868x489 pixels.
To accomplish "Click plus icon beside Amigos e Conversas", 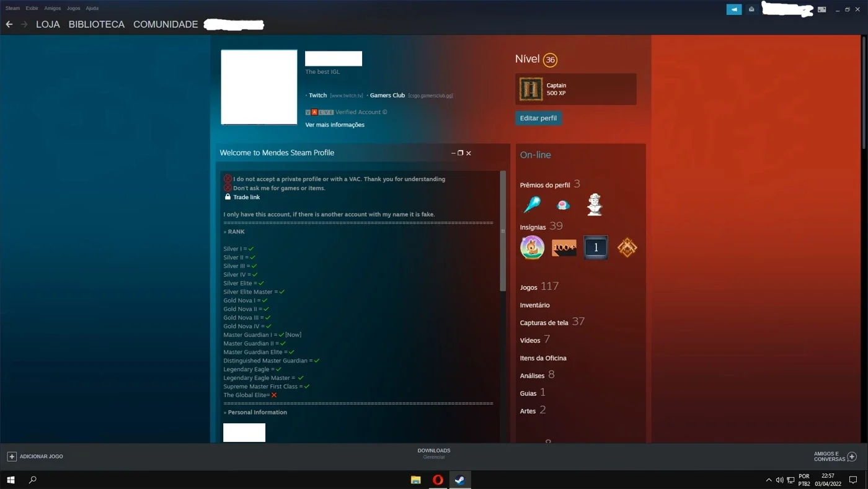I will pos(852,456).
